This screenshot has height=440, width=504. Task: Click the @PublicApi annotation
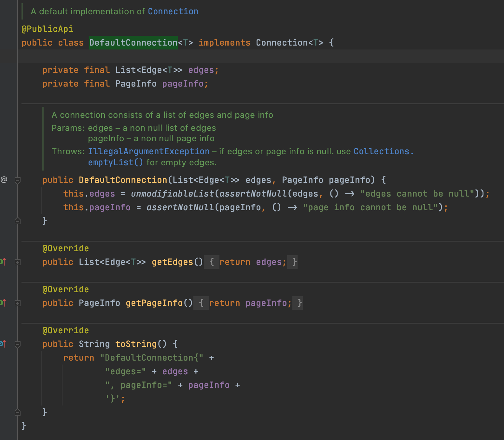tap(48, 29)
